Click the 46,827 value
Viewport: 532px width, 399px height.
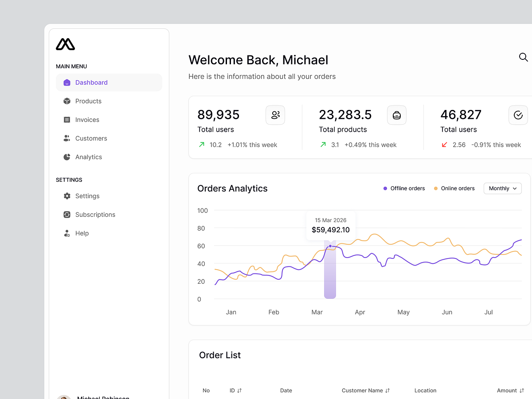(461, 115)
